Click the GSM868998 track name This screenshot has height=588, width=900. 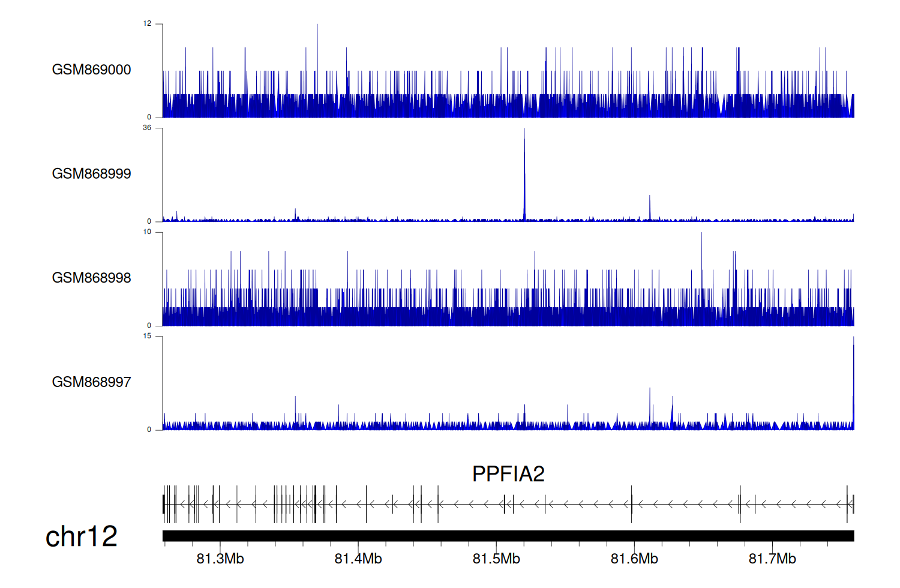[91, 278]
